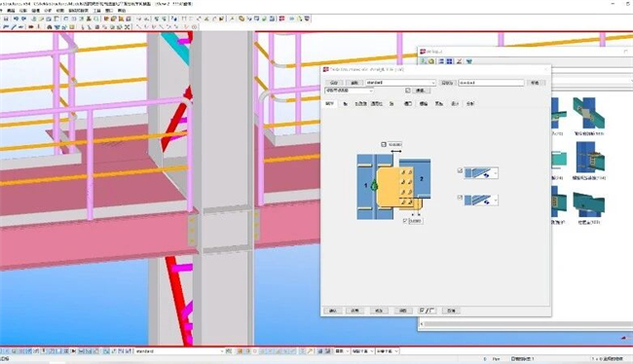633x364 pixels.
Task: Switch to the Analysis tab in the dialog
Action: [x=470, y=104]
